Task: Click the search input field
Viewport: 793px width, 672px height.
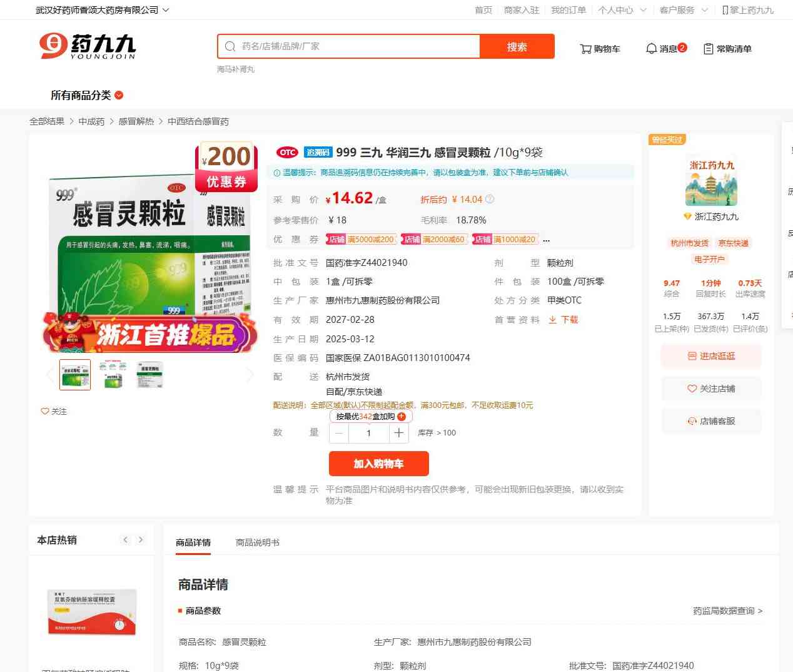Action: pos(356,46)
